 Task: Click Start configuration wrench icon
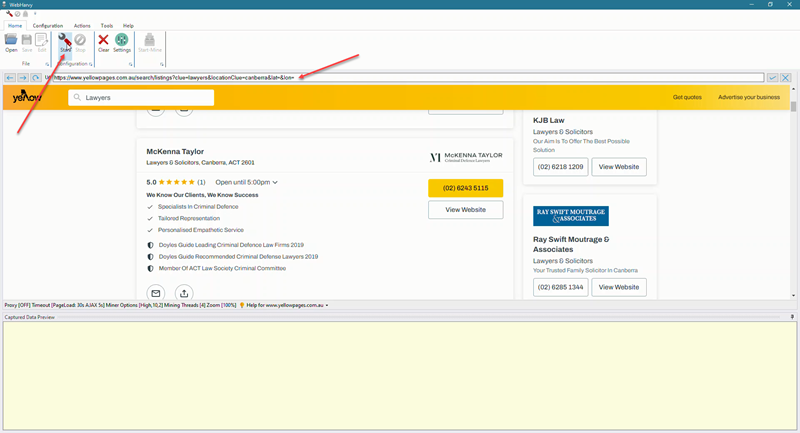(65, 40)
